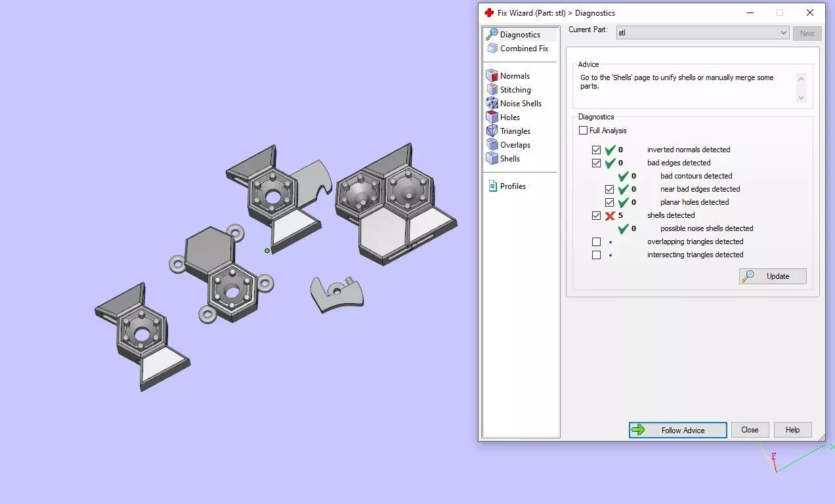Click the green point marker in viewport
This screenshot has height=504, width=835.
(x=267, y=250)
